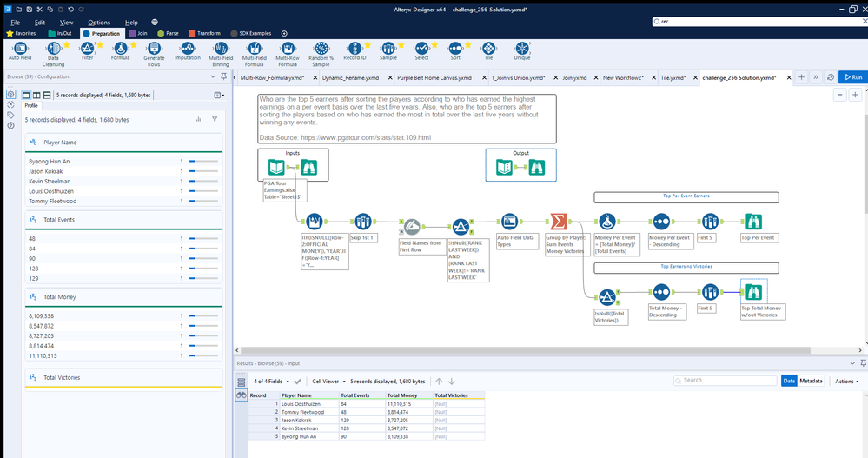Select the Top Per Event browse node
868x458 pixels.
click(x=752, y=222)
